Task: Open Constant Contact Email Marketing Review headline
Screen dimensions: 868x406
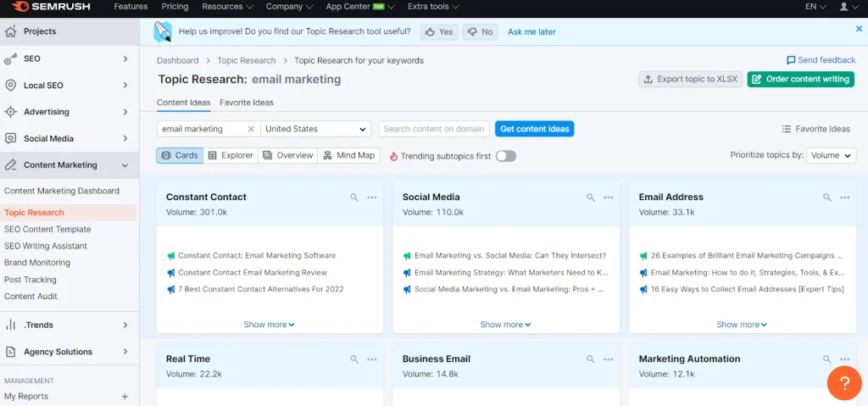Action: pos(253,273)
